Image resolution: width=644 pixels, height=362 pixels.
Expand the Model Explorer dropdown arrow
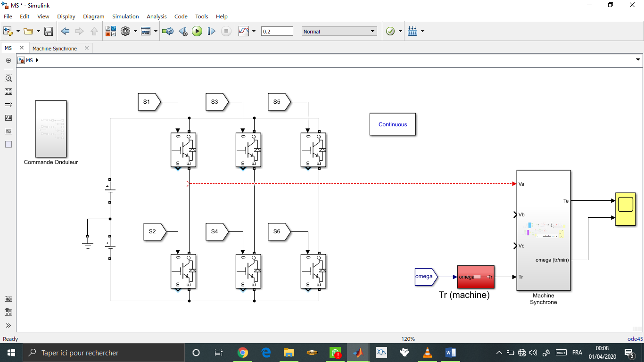156,32
